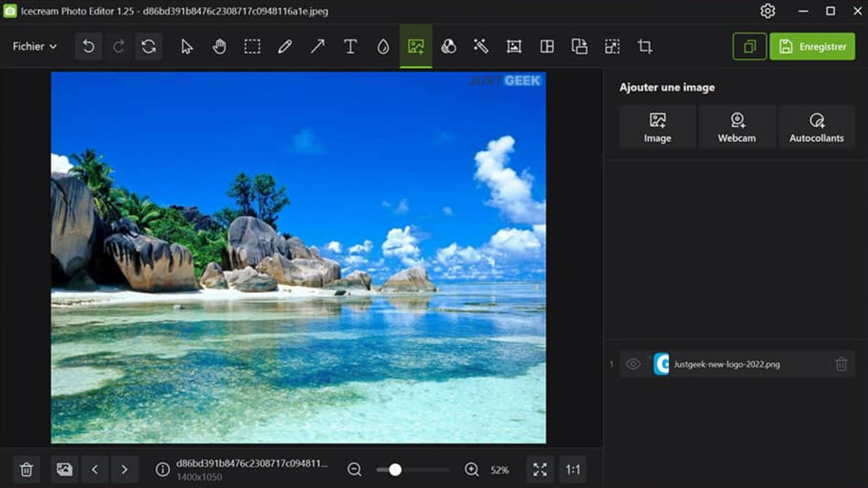Image resolution: width=868 pixels, height=488 pixels.
Task: Select the Magic wand effects tool
Action: point(481,47)
